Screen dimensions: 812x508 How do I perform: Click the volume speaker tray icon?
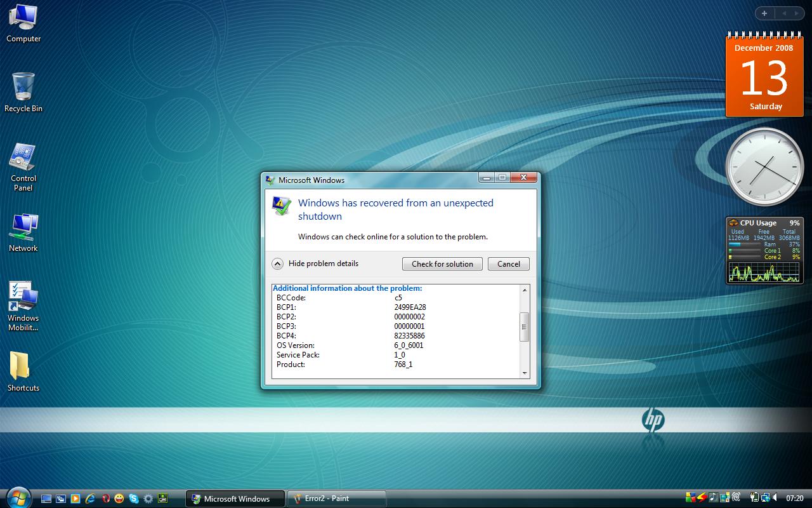[x=775, y=498]
